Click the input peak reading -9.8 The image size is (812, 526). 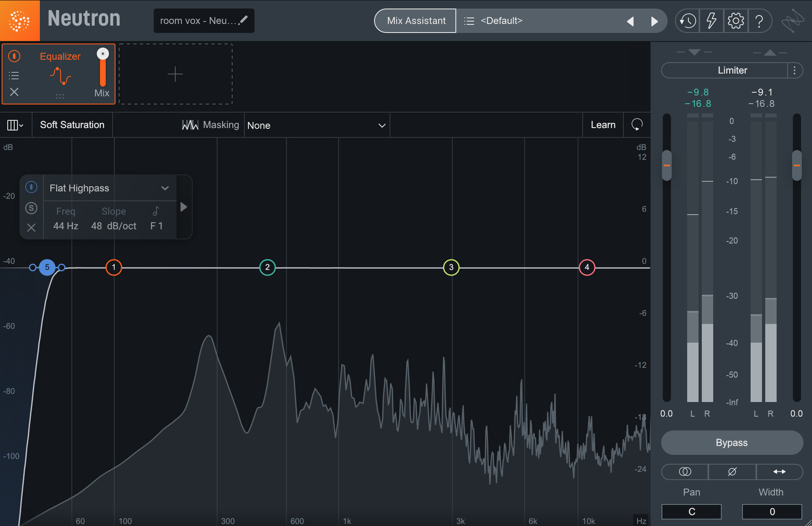point(698,92)
